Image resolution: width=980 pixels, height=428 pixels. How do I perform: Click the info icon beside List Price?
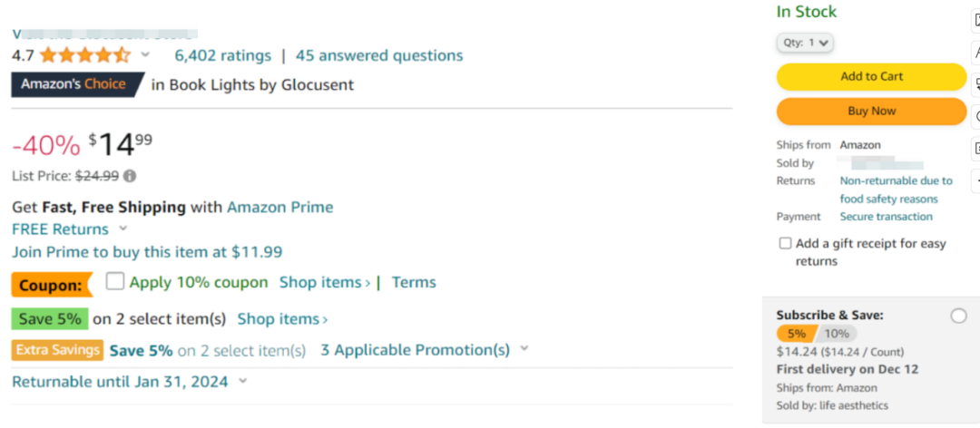coord(130,176)
